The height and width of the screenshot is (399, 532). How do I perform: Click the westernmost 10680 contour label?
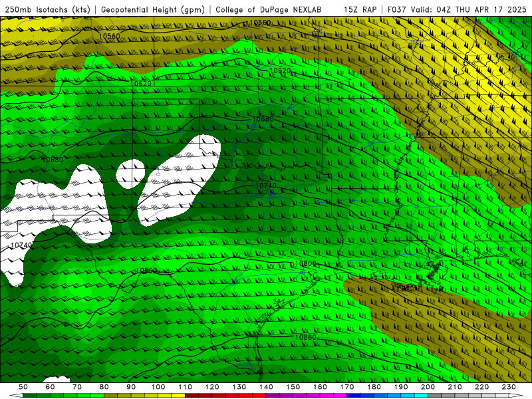point(53,160)
